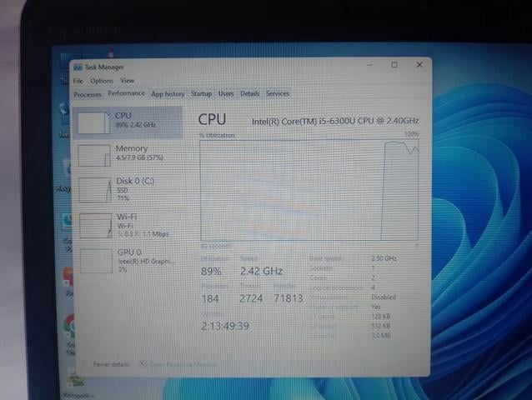This screenshot has width=532, height=400.
Task: Select the Memory mini graph thumbnail
Action: pyautogui.click(x=94, y=156)
